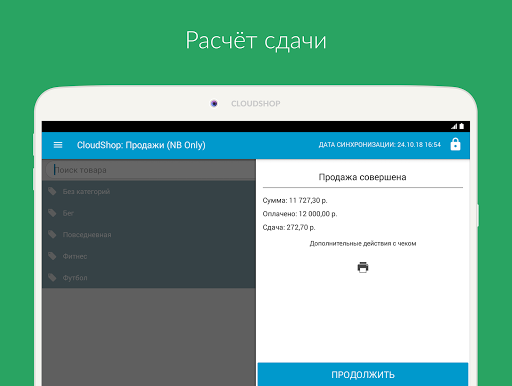Select the Продажа совершена heading

(362, 177)
